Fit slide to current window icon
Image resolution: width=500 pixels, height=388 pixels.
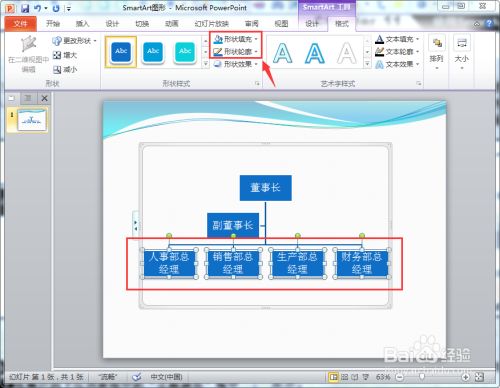pyautogui.click(x=479, y=377)
